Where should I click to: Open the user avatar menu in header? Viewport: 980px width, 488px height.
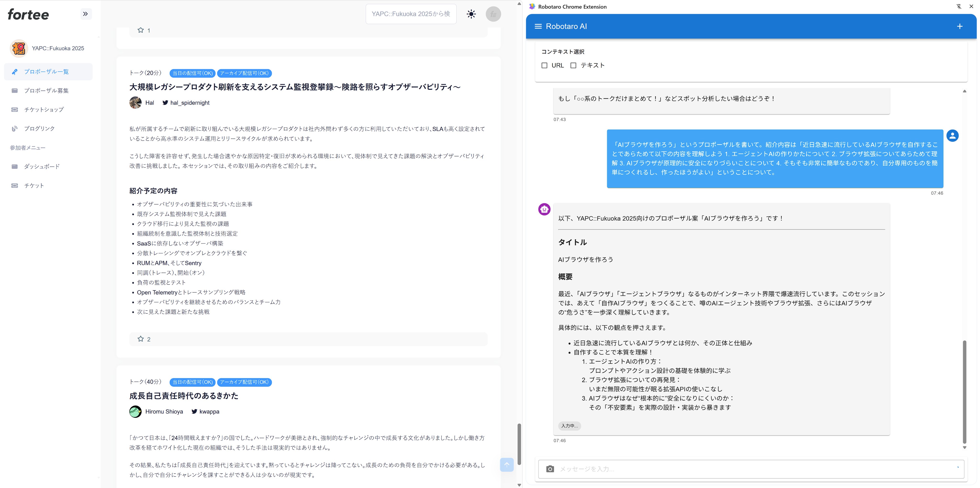[493, 14]
